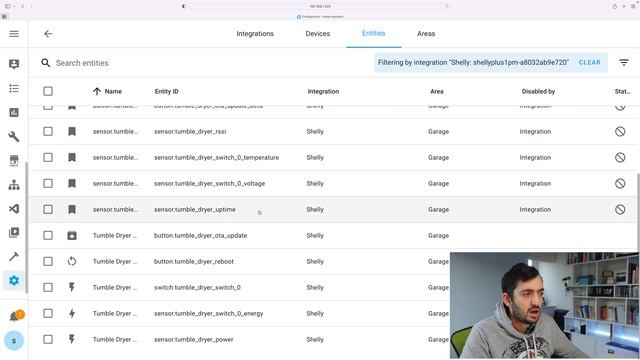
Task: Open sensor.tumble_dryer_switch_0_energy entity ID
Action: (209, 313)
